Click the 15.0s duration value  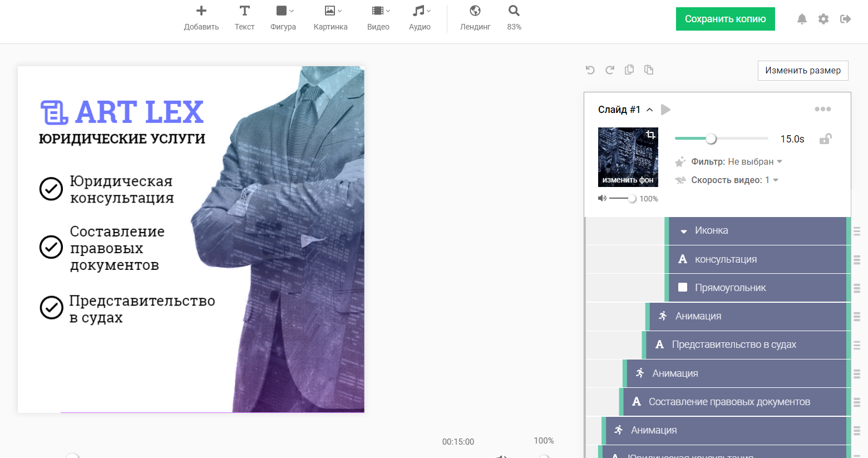[x=792, y=139]
